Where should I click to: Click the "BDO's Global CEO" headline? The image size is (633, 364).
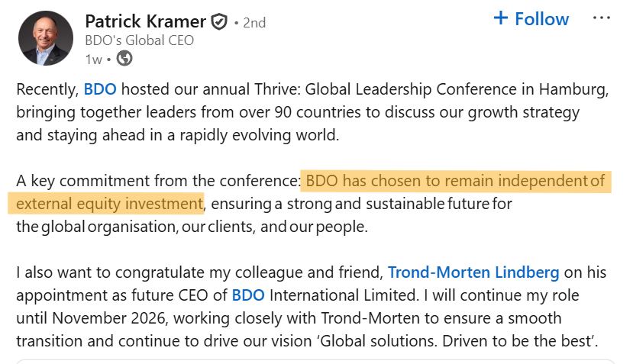pyautogui.click(x=139, y=40)
